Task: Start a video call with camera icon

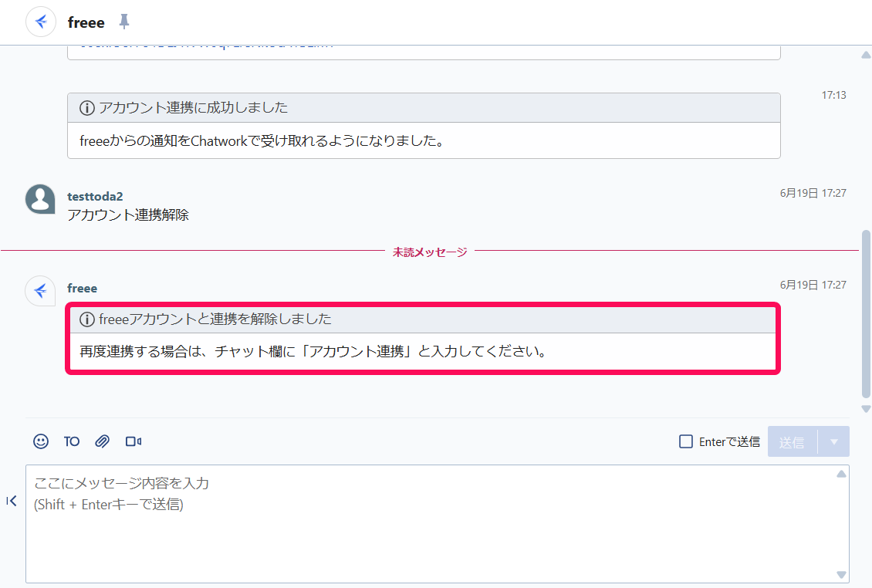Action: coord(133,441)
